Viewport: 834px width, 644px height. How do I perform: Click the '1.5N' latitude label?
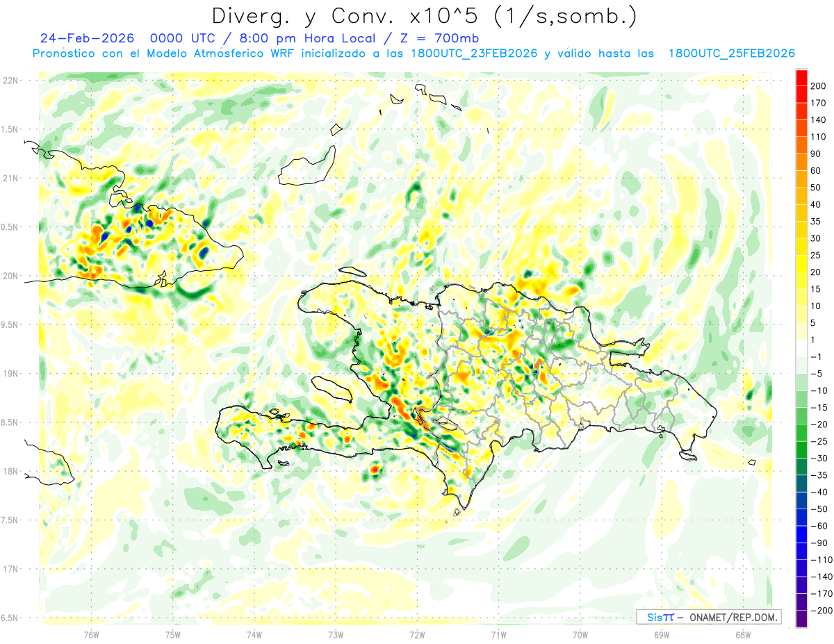click(x=10, y=129)
